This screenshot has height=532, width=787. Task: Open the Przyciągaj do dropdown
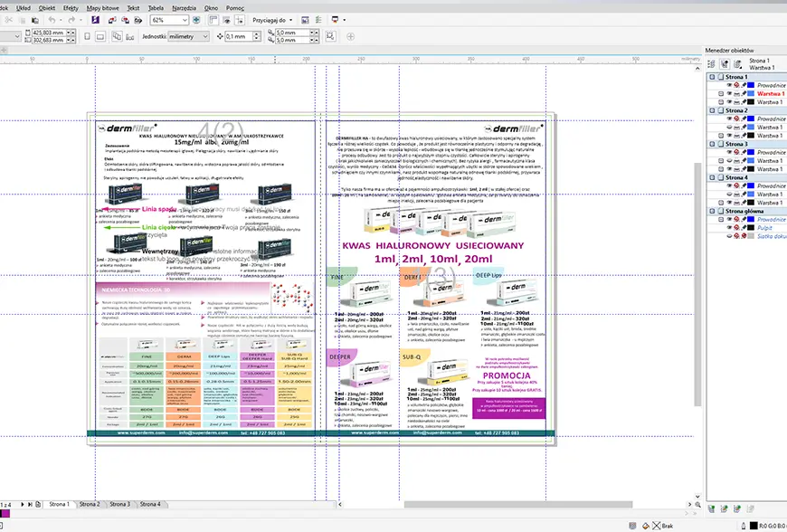pyautogui.click(x=290, y=20)
